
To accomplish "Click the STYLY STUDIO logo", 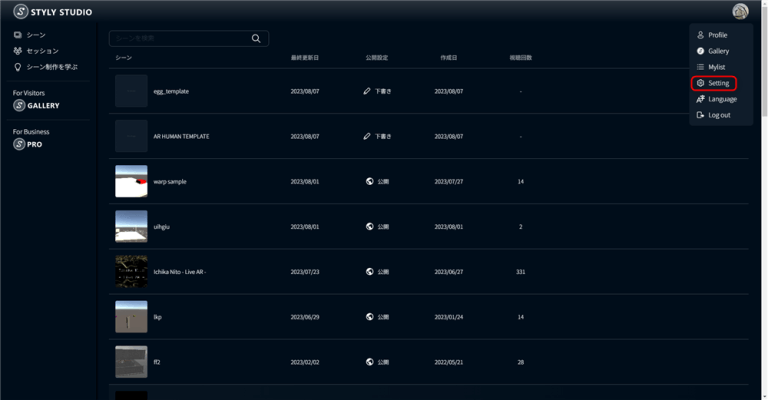I will coord(52,12).
